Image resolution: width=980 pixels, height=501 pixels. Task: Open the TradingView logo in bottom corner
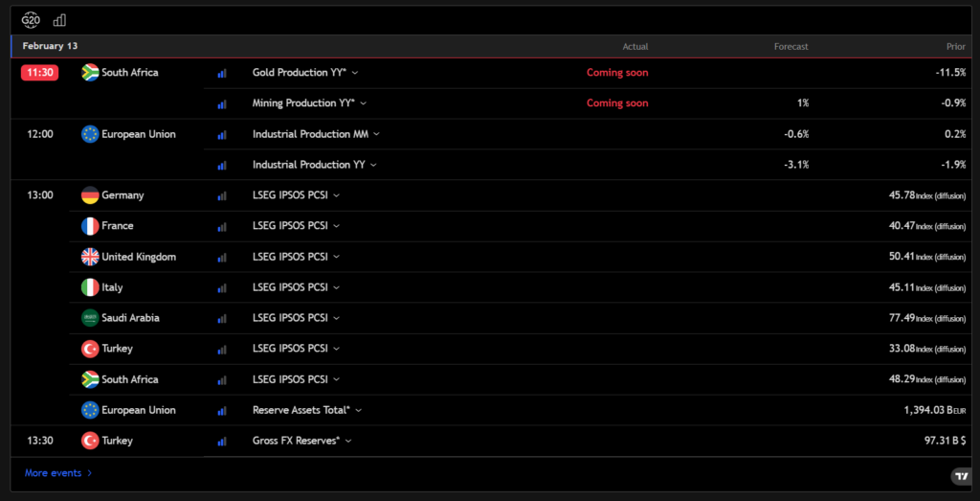[960, 476]
